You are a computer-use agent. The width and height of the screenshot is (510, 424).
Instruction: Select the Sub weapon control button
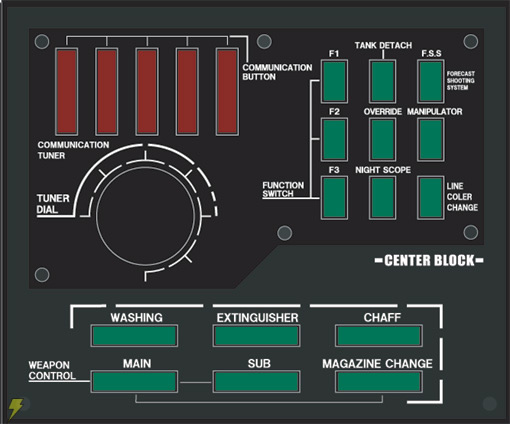256,382
